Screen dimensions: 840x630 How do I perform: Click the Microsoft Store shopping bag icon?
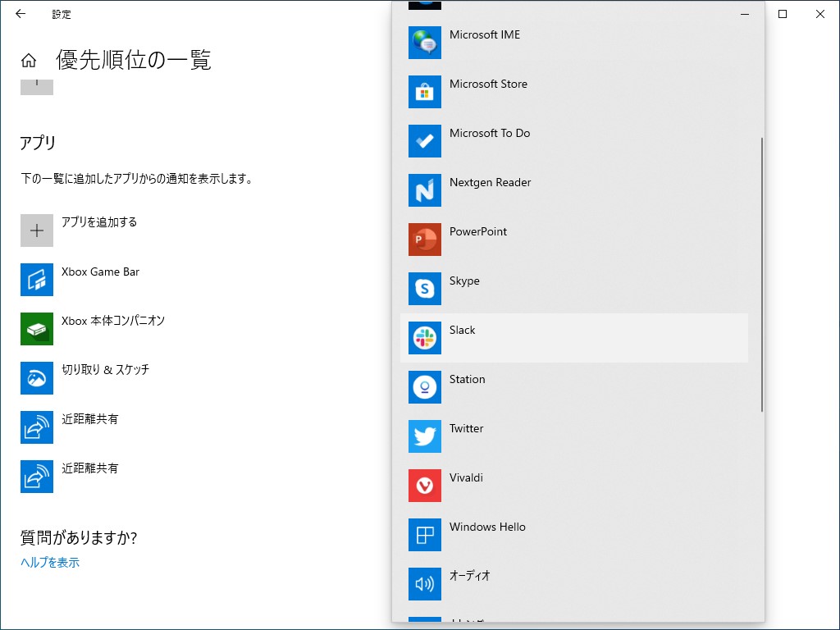click(x=424, y=92)
